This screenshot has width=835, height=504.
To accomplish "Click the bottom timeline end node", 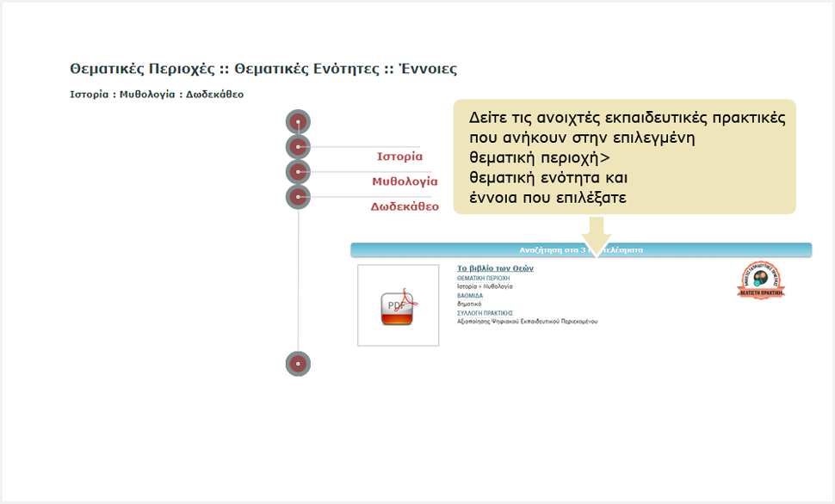I will pos(298,364).
